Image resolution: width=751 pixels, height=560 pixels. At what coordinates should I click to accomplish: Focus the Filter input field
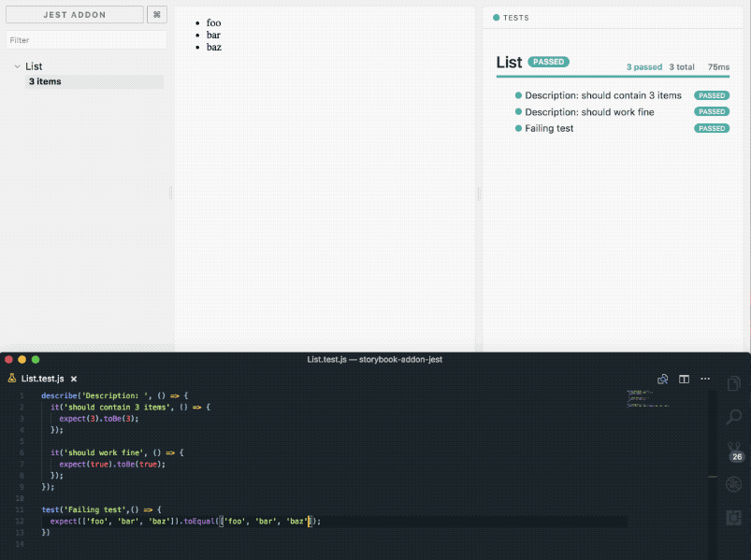[x=86, y=39]
